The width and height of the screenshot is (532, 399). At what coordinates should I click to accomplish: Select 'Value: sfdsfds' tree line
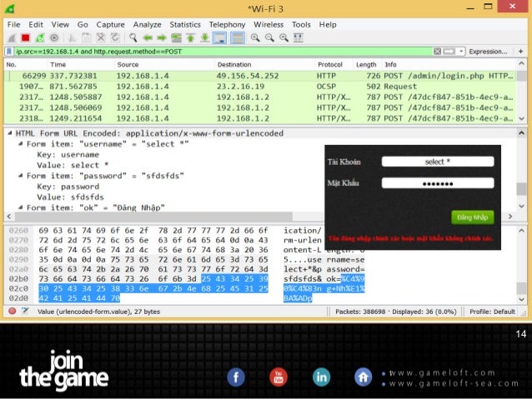tap(70, 197)
